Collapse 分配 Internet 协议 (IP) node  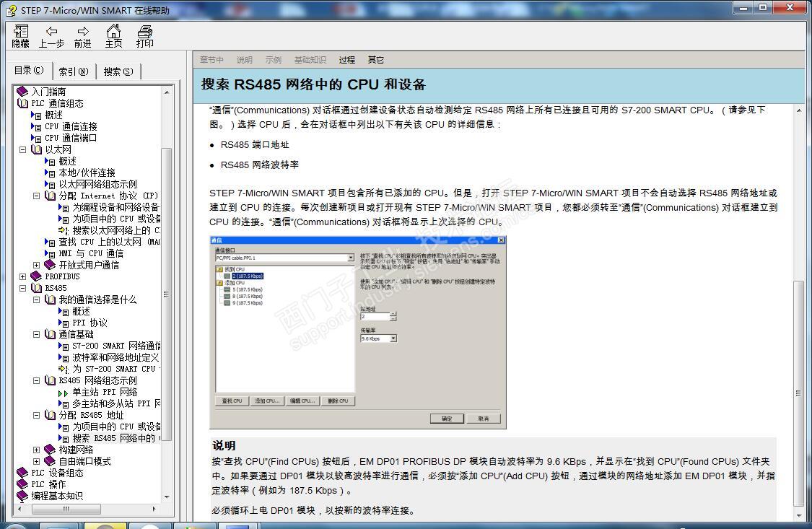(36, 196)
